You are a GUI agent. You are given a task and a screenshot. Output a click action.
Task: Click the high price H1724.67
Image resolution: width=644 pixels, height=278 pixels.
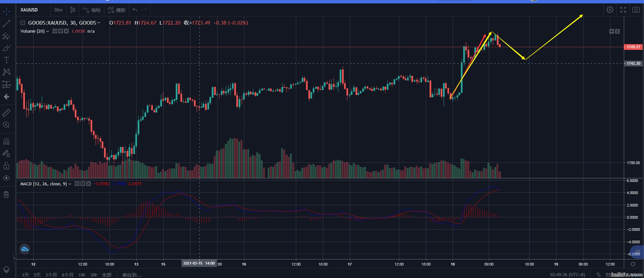click(145, 23)
